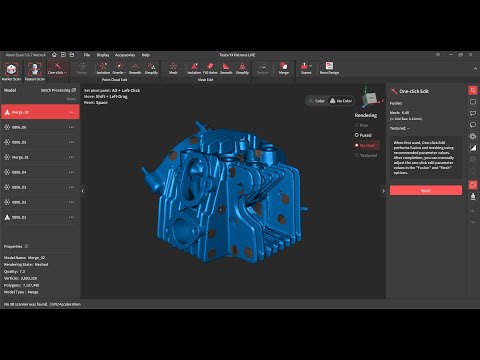480x360 pixels.
Task: Open options menu for 0806_06
Action: (71, 127)
